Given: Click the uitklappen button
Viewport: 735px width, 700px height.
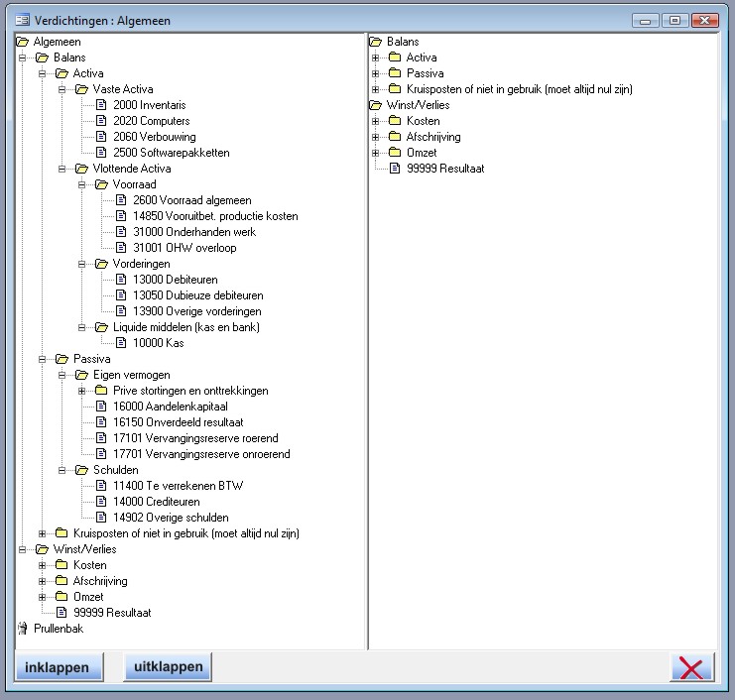Looking at the screenshot, I should pos(168,666).
